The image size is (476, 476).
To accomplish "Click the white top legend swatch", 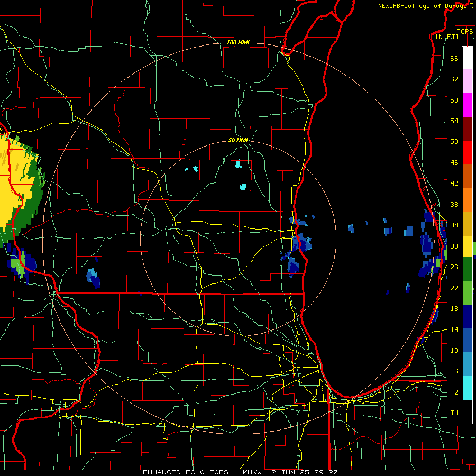I will (467, 58).
